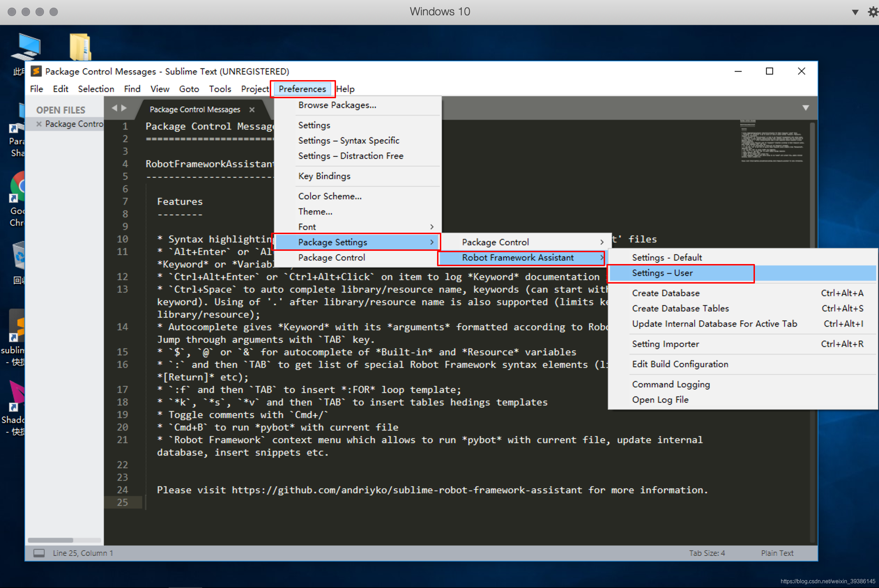Open Key Bindings
The height and width of the screenshot is (588, 879).
coord(357,176)
